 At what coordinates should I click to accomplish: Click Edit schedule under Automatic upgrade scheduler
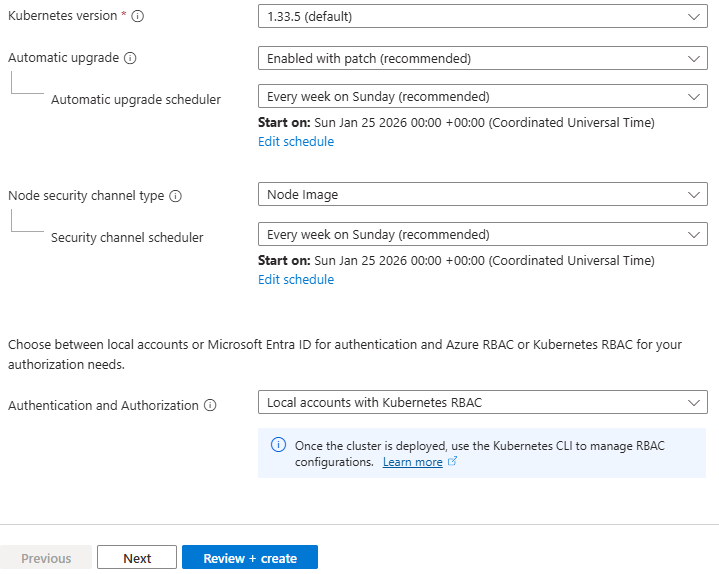point(296,142)
